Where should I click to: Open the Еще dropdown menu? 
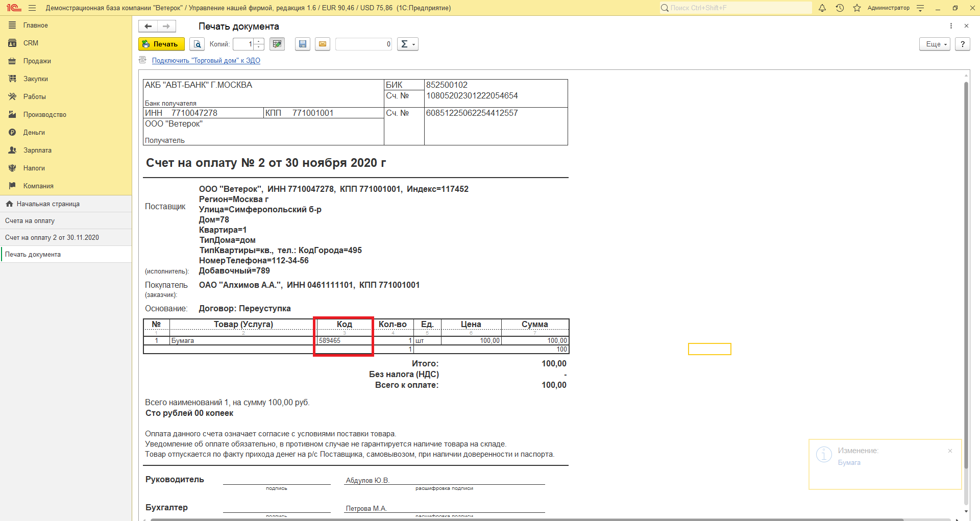(935, 44)
